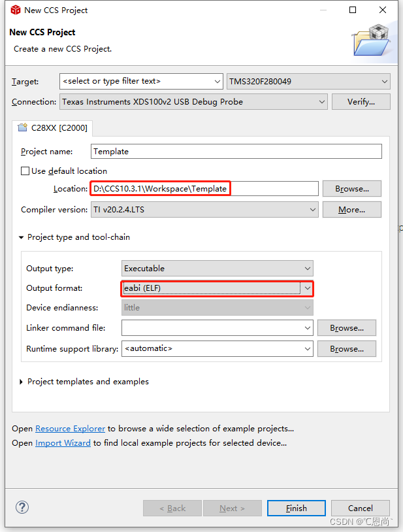Click the Cancel button
The height and width of the screenshot is (532, 403).
[x=361, y=508]
